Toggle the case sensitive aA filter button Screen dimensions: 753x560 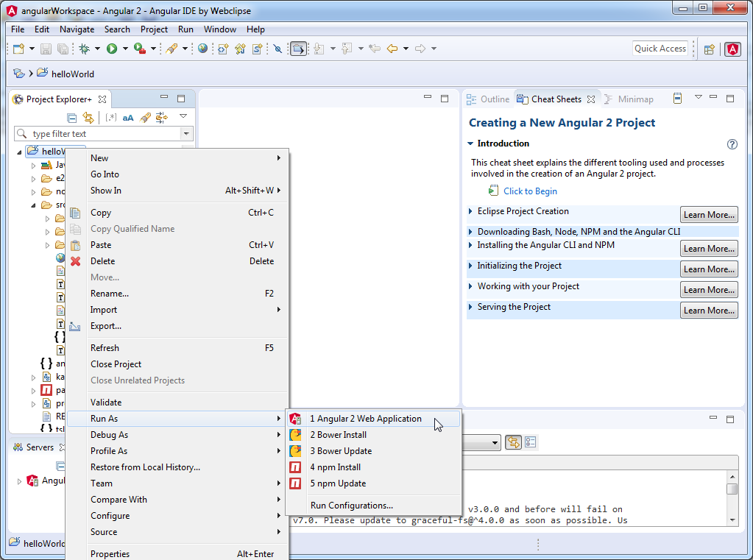pos(128,118)
